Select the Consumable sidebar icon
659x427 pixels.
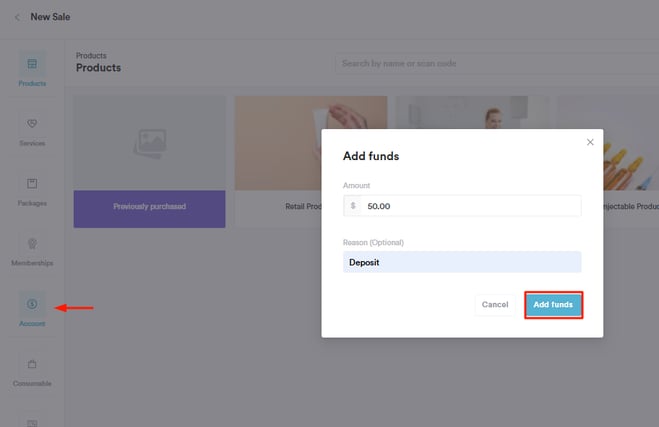point(32,371)
